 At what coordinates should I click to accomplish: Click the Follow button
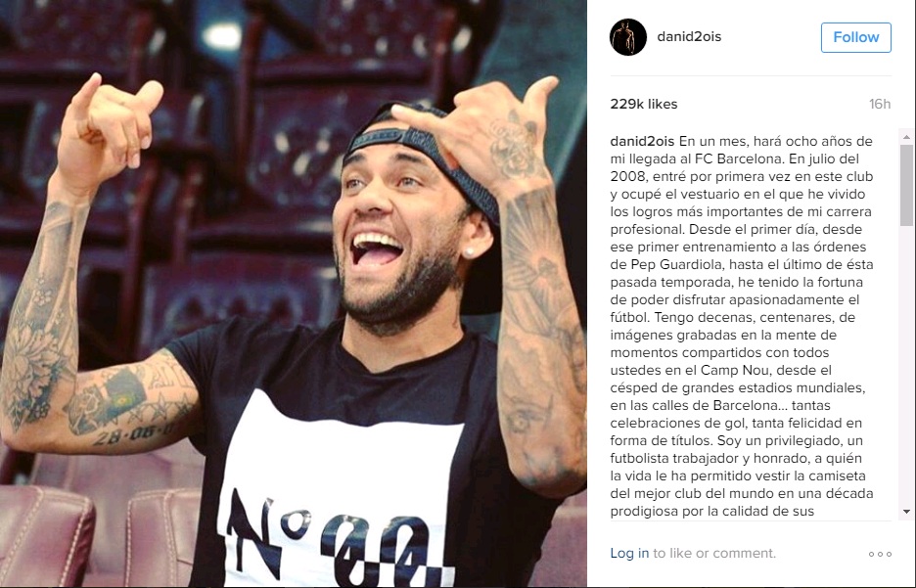[856, 37]
